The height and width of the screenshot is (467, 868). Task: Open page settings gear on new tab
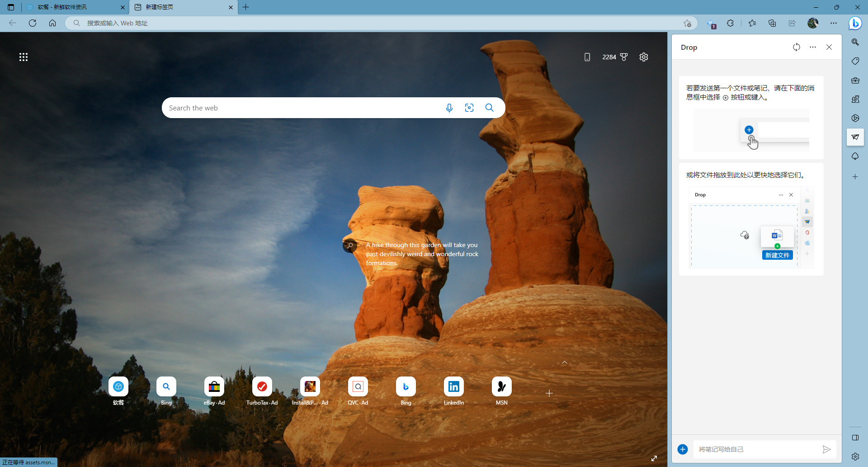point(644,57)
